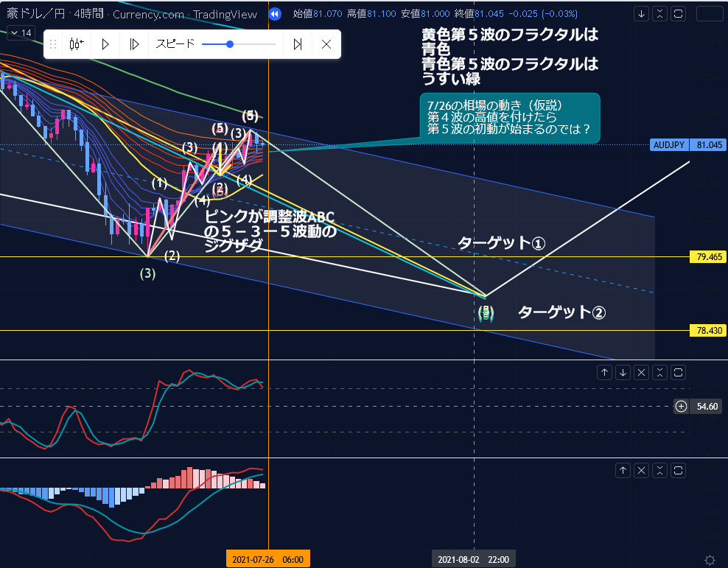Click the AUDJPY price label
This screenshot has height=568, width=728.
pyautogui.click(x=670, y=144)
